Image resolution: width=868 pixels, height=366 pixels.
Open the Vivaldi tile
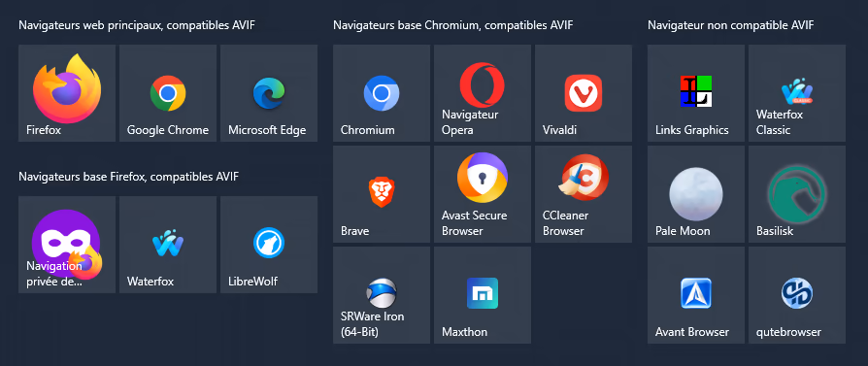click(584, 93)
